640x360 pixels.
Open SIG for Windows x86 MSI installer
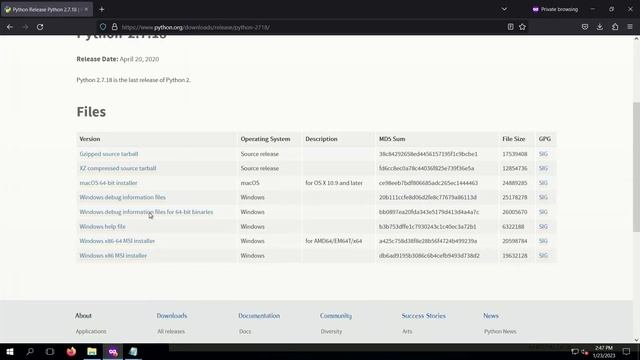coord(543,256)
